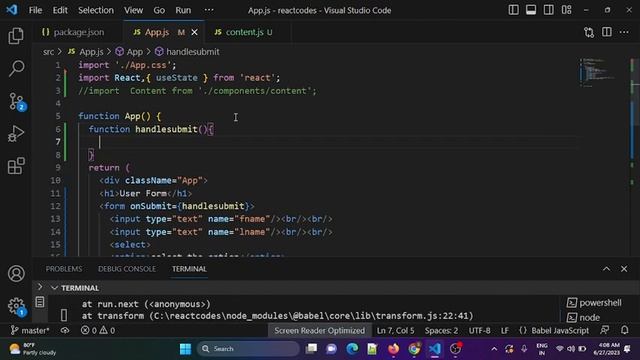Toggle the primary side bar layout icon
This screenshot has width=640, height=360.
tap(513, 10)
